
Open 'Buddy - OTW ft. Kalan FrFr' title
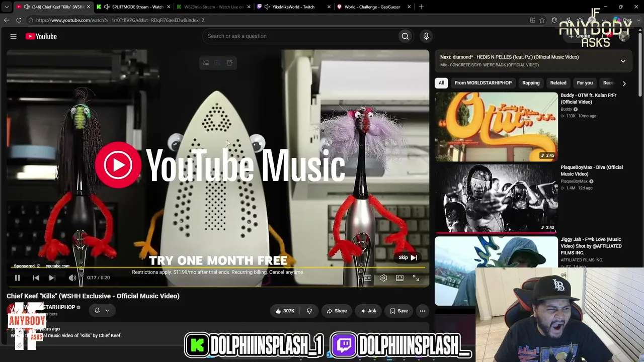click(x=589, y=99)
